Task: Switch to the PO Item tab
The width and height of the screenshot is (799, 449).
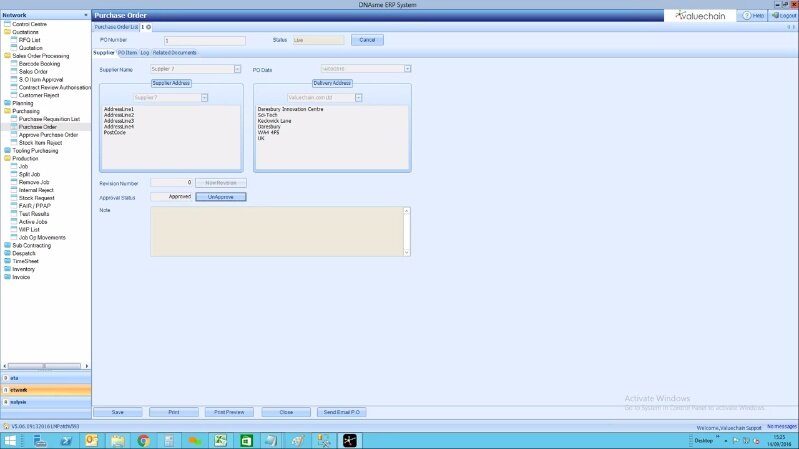Action: coord(127,52)
